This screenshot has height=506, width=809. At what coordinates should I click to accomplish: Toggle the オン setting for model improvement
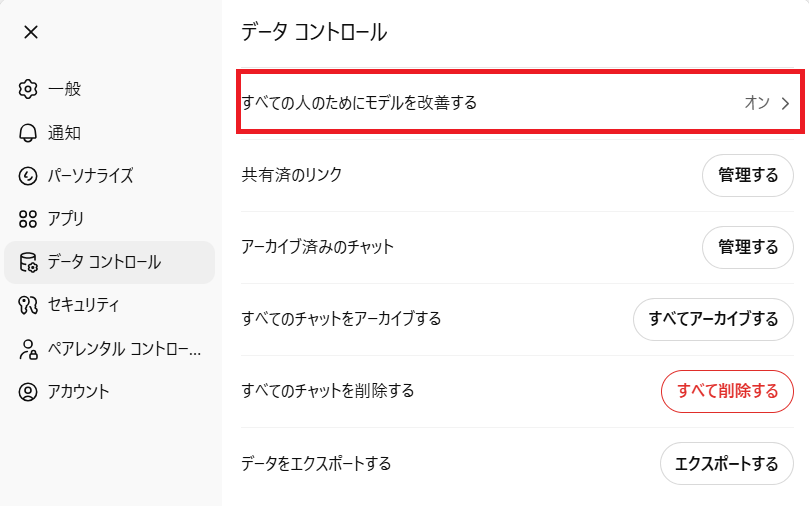[756, 102]
